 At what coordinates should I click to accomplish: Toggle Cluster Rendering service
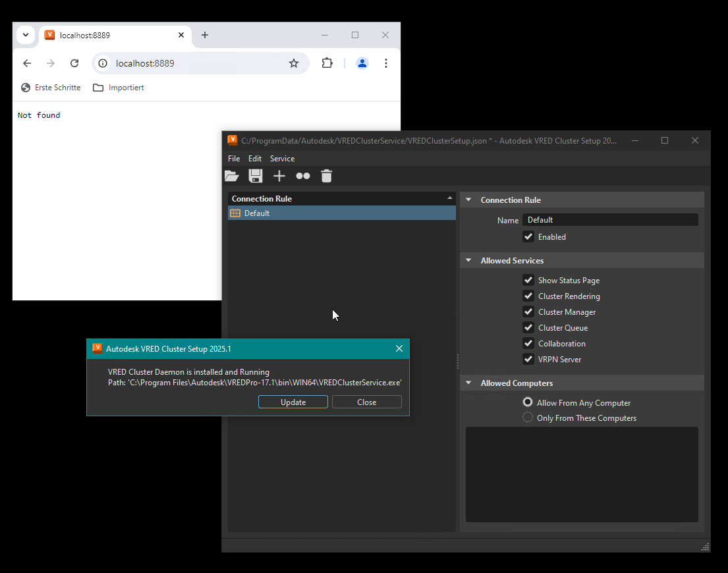[x=528, y=296]
